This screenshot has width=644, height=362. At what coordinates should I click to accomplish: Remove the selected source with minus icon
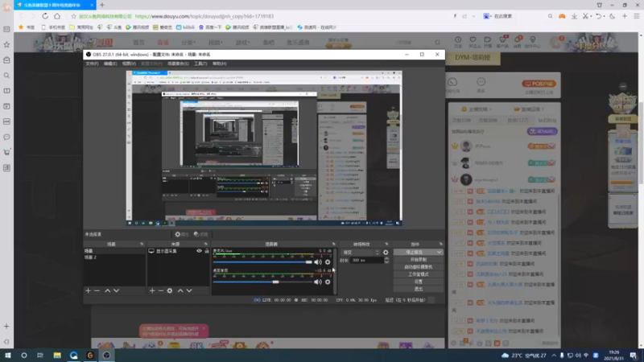161,290
